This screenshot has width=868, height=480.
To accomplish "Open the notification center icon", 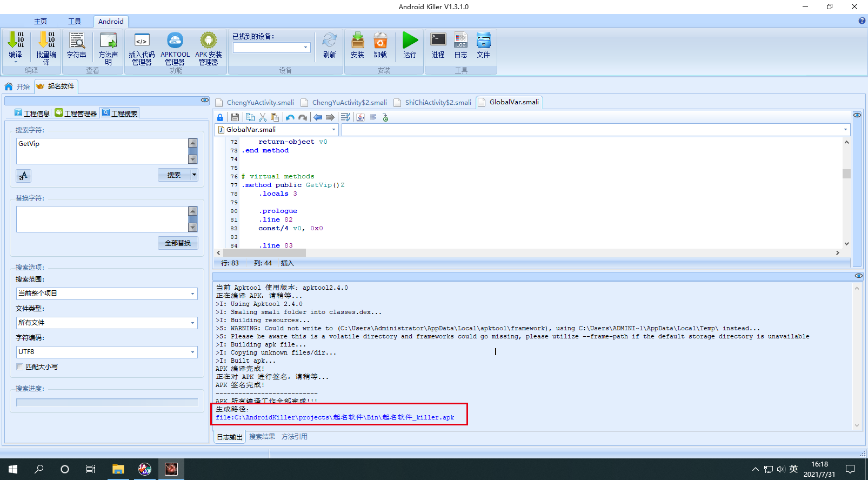I will click(850, 469).
